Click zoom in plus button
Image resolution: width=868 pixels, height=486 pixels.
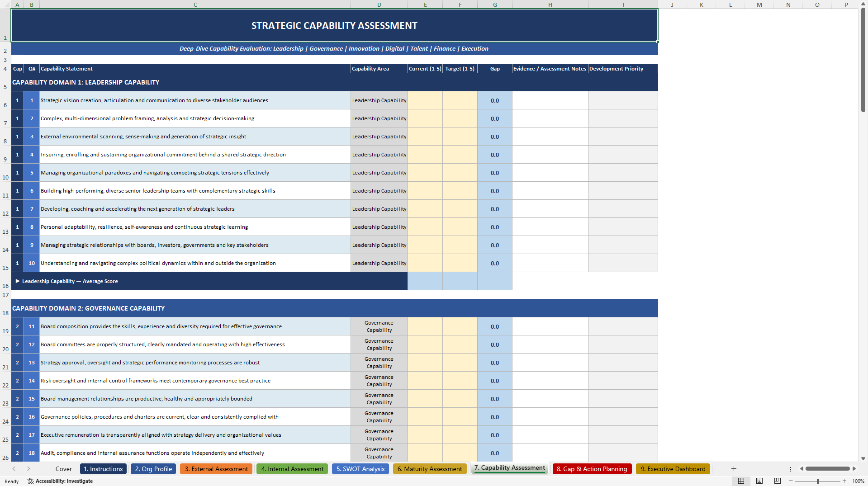[x=844, y=481]
